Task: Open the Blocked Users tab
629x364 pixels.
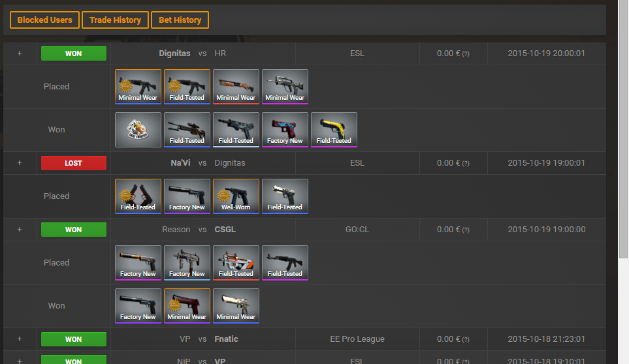Action: [x=44, y=20]
